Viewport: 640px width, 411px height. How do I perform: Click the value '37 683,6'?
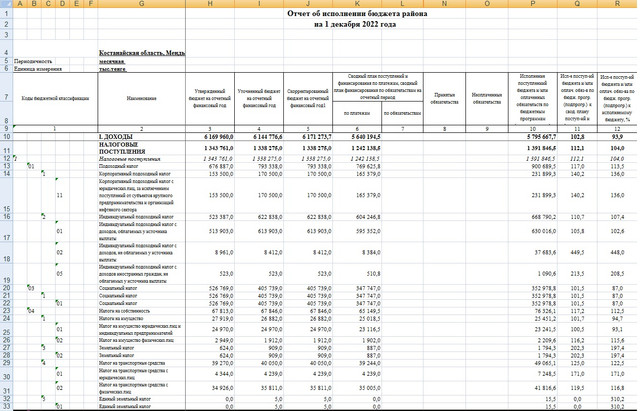545,253
